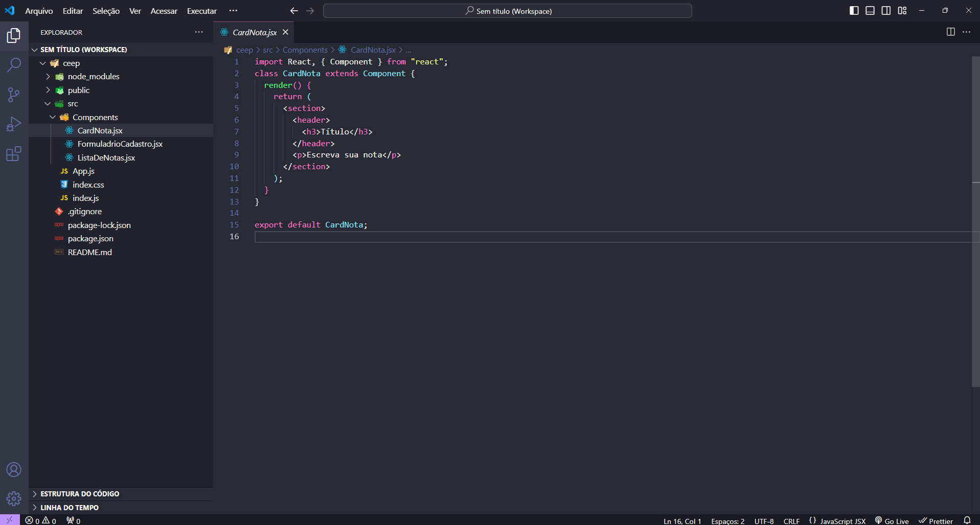Start Go Live server
Viewport: 980px width, 525px height.
click(x=892, y=521)
